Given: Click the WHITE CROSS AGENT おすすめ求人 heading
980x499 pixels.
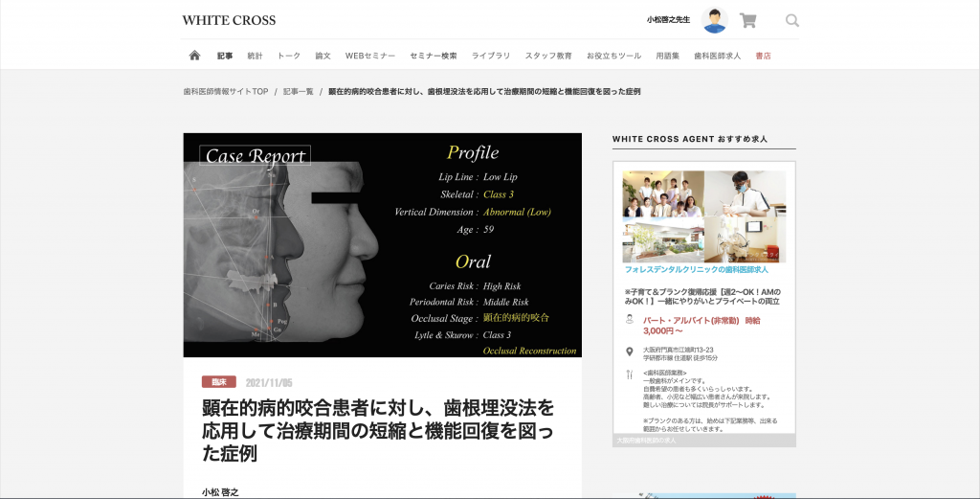Looking at the screenshot, I should coord(690,139).
